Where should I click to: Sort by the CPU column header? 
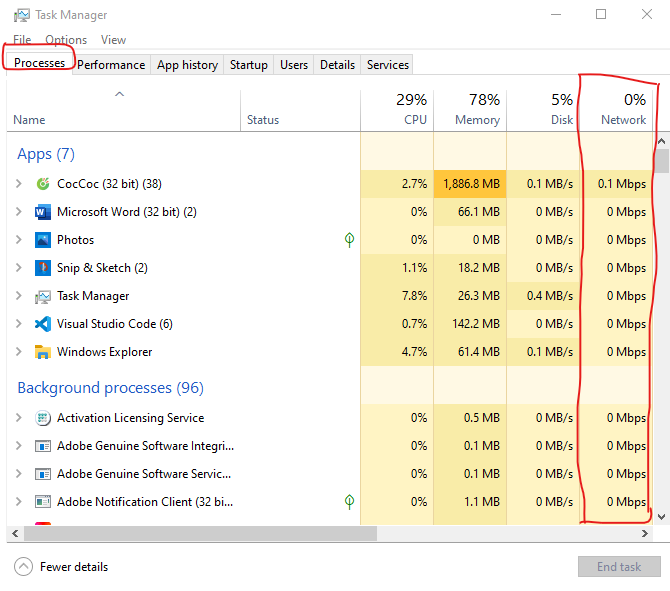[397, 111]
